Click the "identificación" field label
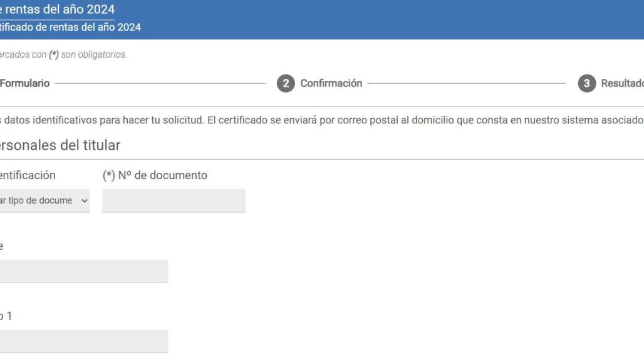644x362 pixels. [x=28, y=175]
